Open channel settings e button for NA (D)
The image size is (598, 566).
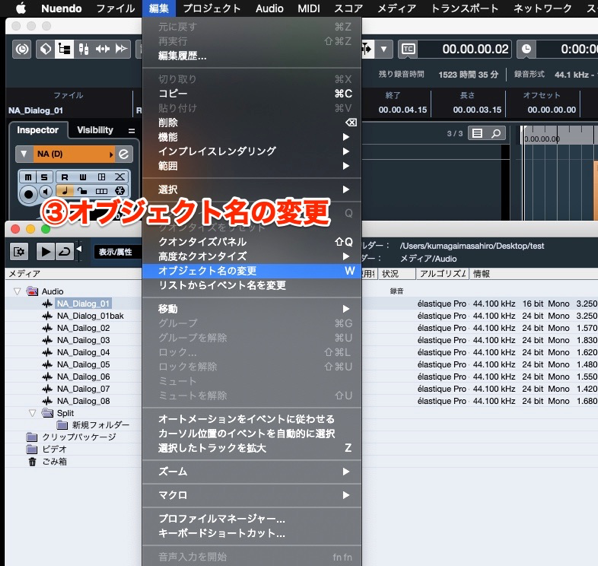[x=124, y=154]
